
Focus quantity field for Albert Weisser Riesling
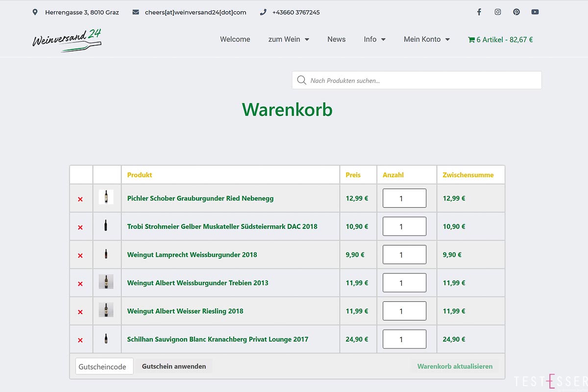[404, 311]
